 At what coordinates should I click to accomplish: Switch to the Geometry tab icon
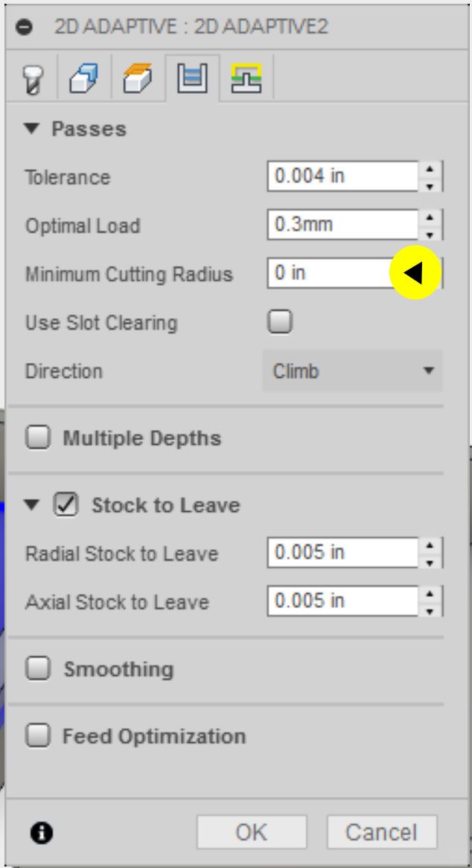coord(84,79)
